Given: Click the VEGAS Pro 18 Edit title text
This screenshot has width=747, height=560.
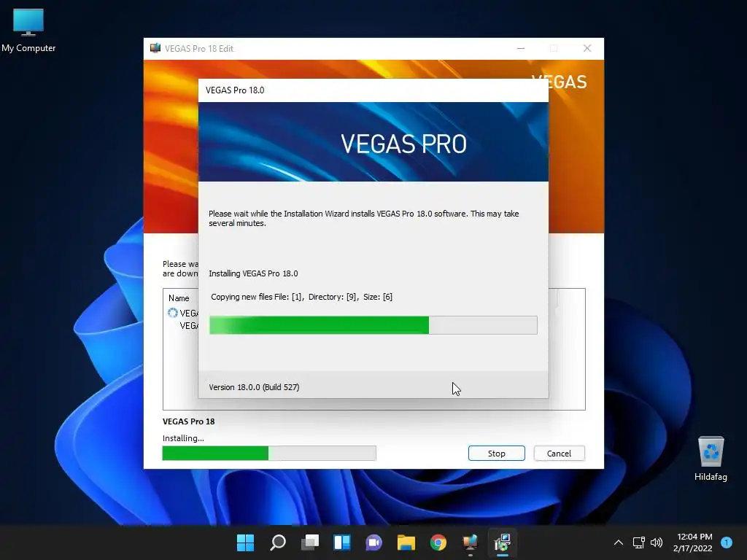Looking at the screenshot, I should click(199, 49).
